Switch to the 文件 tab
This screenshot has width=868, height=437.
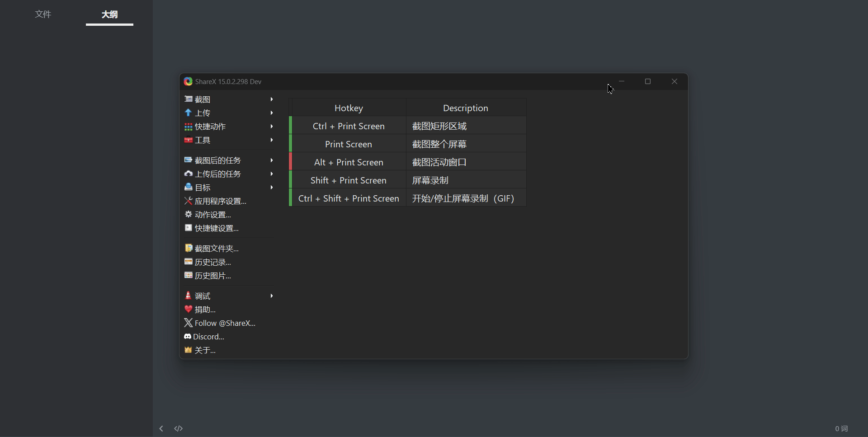tap(43, 14)
